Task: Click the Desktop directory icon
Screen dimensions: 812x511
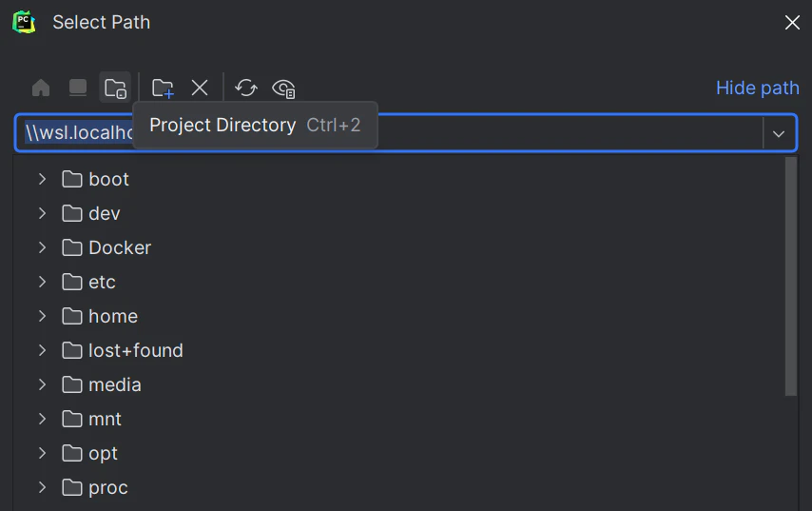Action: coord(78,88)
